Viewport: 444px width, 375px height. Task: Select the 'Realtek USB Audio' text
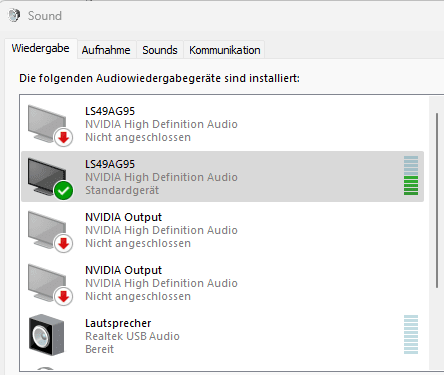(132, 336)
